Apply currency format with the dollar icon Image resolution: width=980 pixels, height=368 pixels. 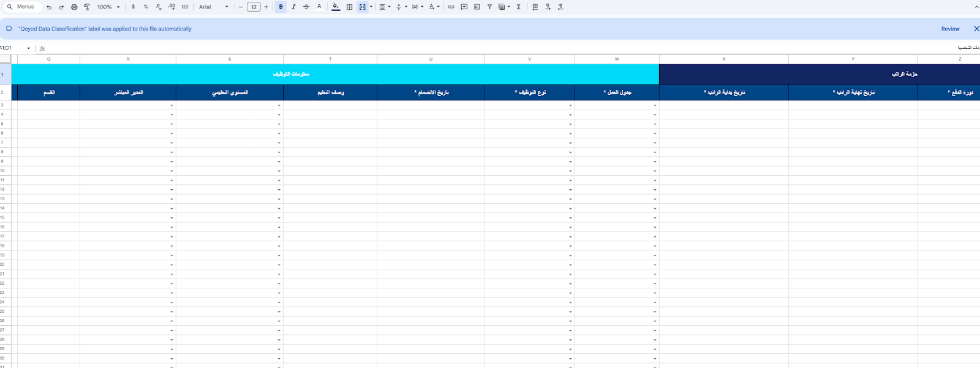[x=133, y=7]
